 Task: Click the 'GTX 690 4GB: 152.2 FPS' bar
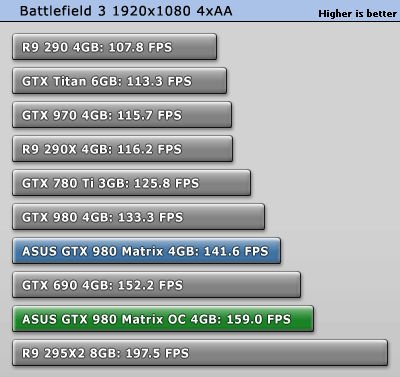(157, 285)
